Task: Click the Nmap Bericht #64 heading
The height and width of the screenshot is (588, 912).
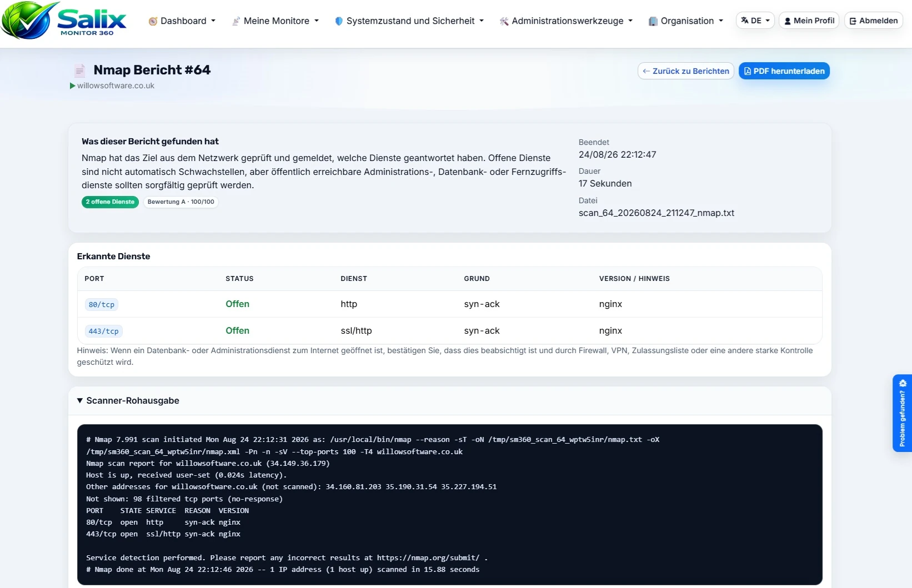Action: [x=152, y=70]
